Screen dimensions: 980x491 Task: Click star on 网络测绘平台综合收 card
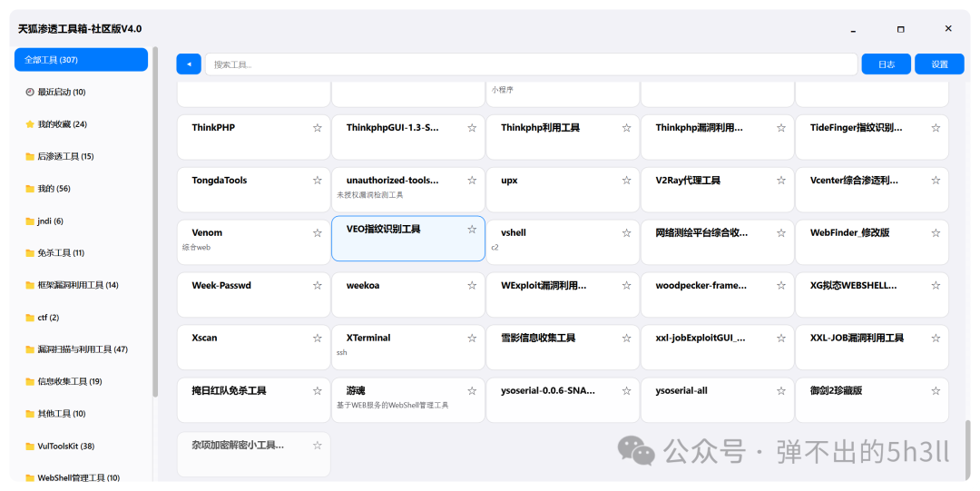pos(781,233)
